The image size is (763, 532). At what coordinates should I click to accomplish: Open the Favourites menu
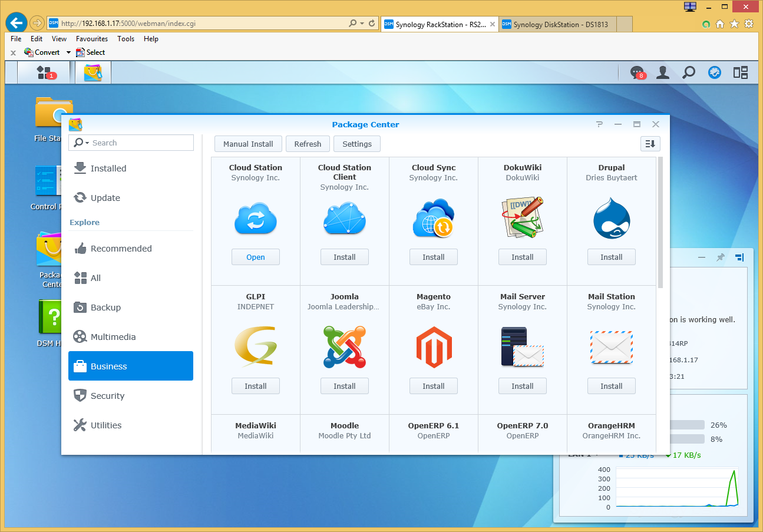click(x=92, y=39)
